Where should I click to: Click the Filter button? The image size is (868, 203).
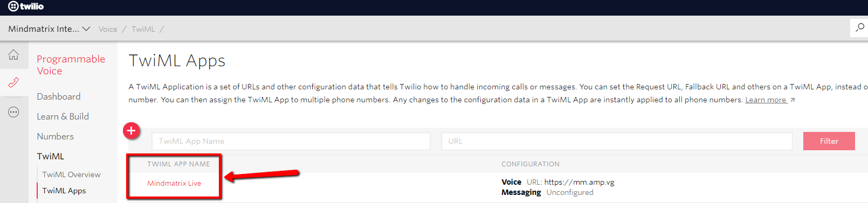829,141
